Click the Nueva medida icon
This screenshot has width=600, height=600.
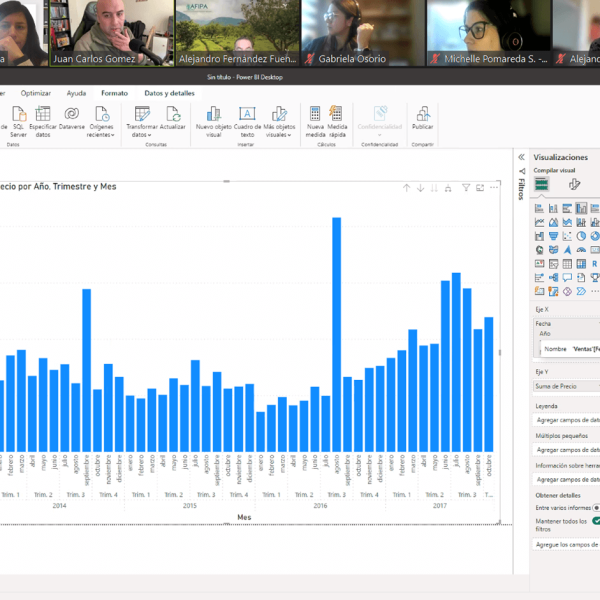pos(315,113)
